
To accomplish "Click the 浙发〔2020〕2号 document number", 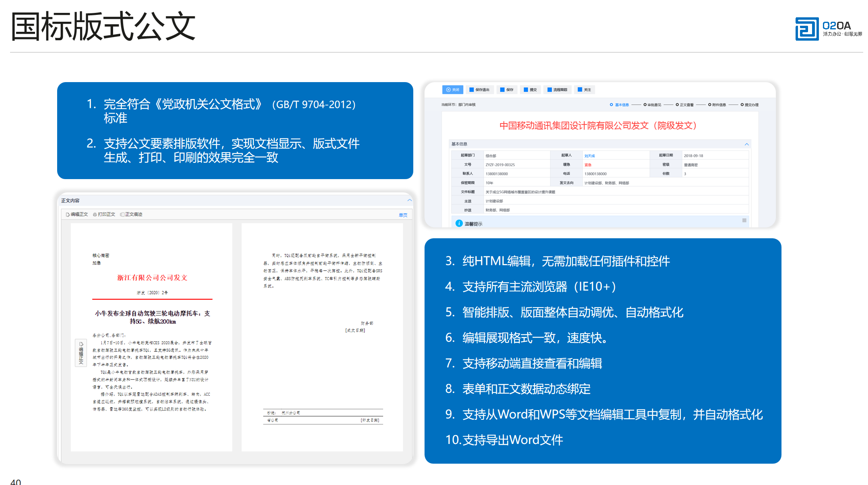I will (152, 293).
